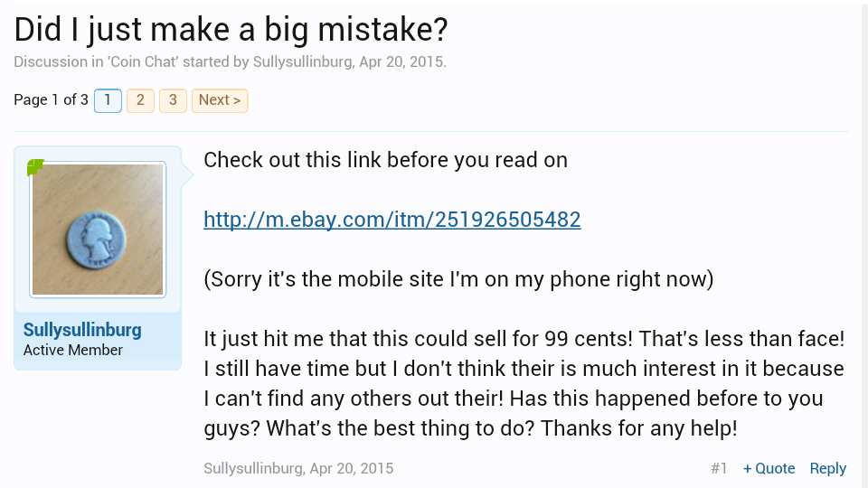View Sullysullinburg profile below avatar
This screenshot has width=868, height=488.
82,330
